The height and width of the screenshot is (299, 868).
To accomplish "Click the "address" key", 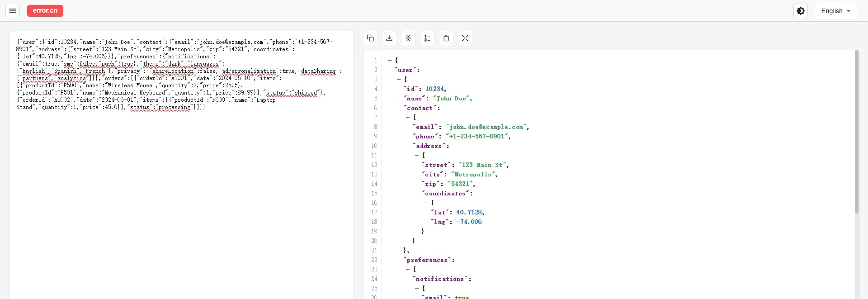I will coord(429,146).
